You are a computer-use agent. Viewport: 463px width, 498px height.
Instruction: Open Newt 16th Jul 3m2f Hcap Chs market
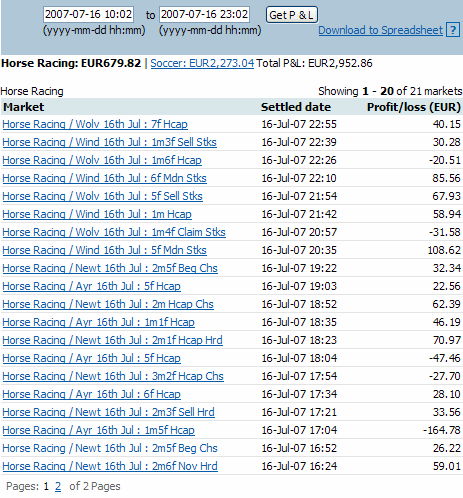[113, 376]
